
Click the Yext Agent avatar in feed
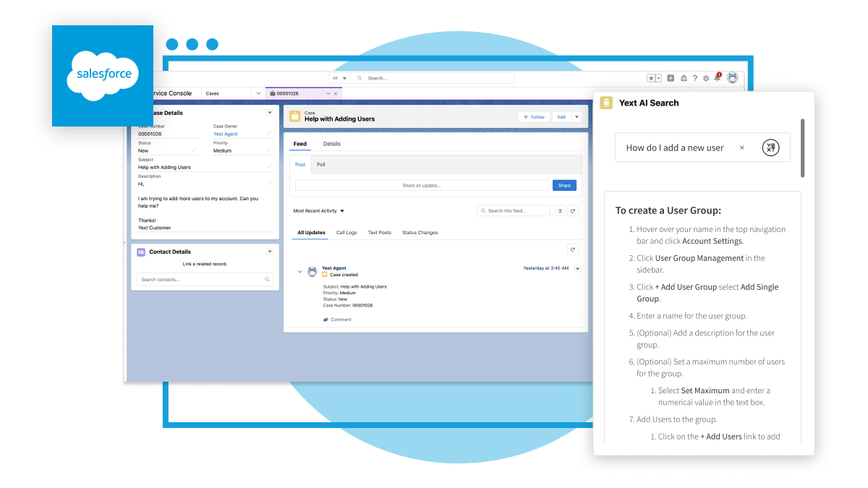point(312,272)
